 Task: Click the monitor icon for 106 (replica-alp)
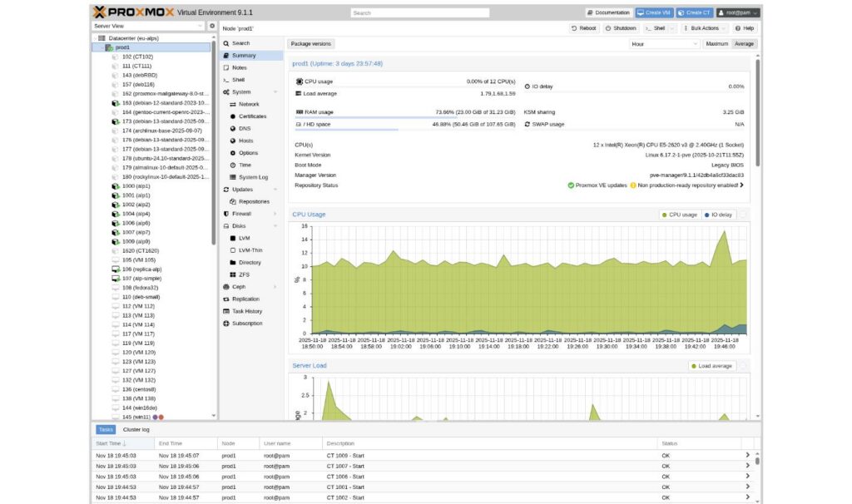click(115, 269)
